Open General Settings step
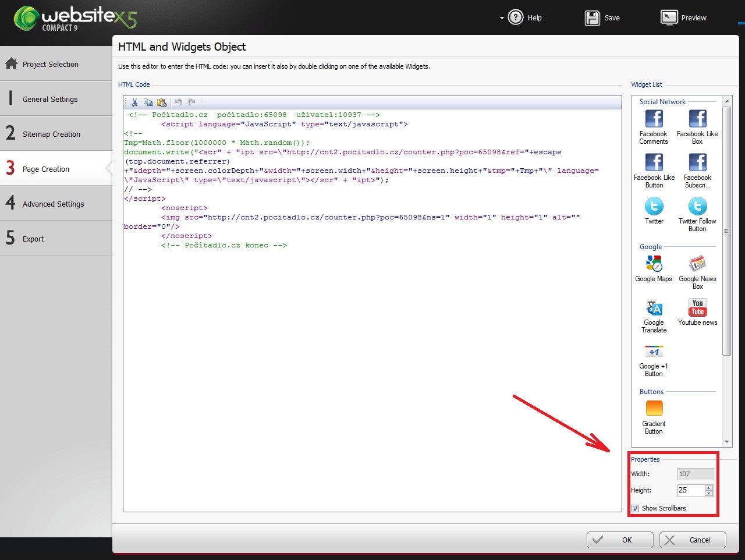 click(56, 99)
